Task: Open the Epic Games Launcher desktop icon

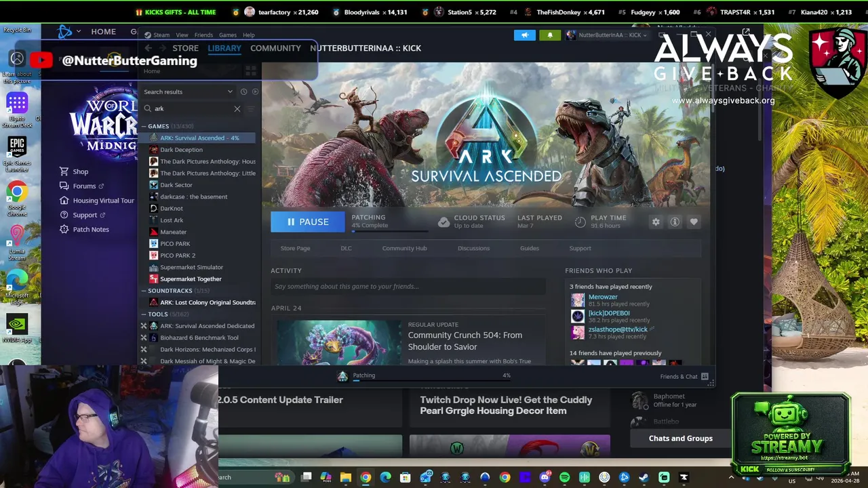Action: click(17, 154)
